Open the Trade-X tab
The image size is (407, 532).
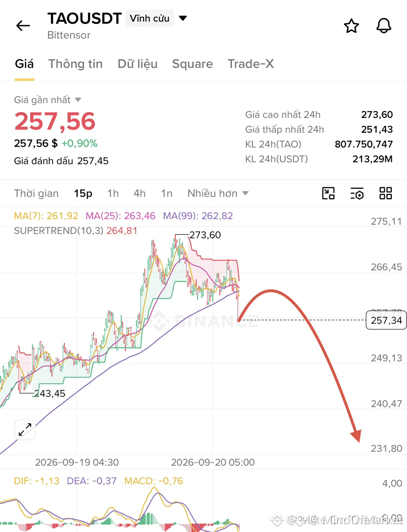point(251,64)
